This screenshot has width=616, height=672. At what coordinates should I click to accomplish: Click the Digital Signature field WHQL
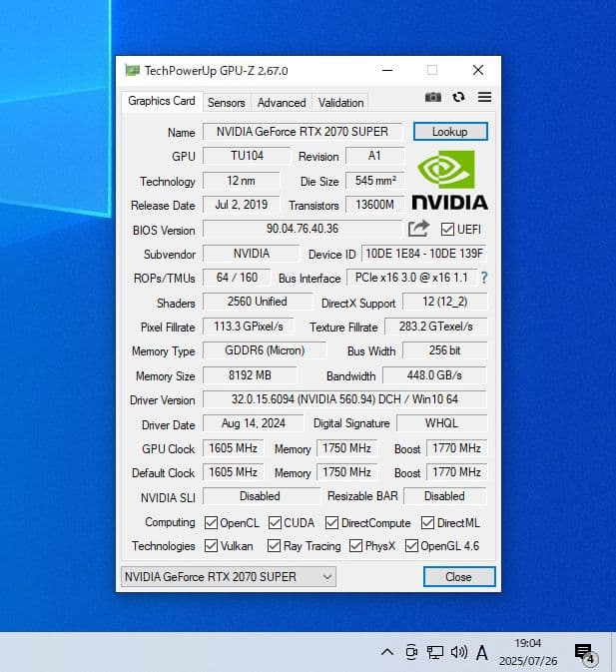pyautogui.click(x=442, y=423)
